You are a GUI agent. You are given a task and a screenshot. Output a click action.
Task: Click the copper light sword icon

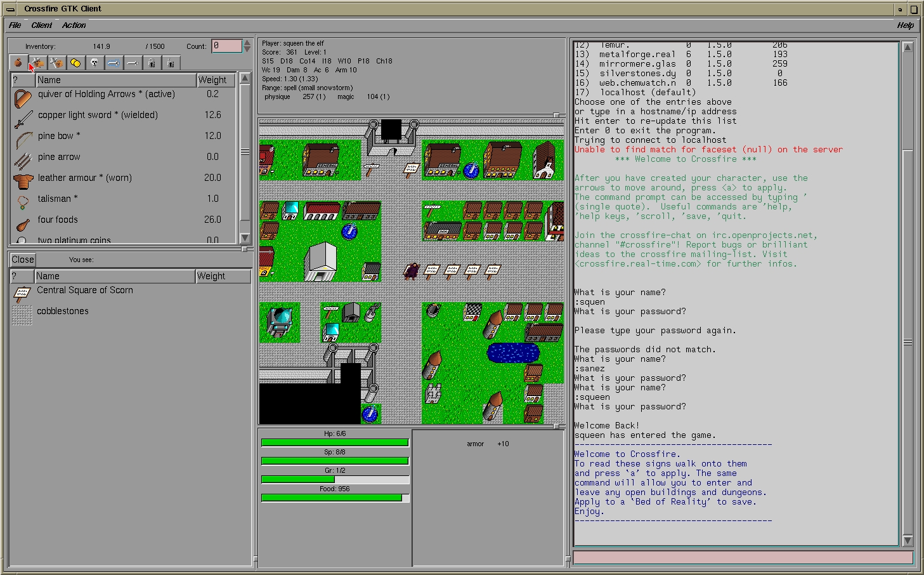pyautogui.click(x=23, y=119)
